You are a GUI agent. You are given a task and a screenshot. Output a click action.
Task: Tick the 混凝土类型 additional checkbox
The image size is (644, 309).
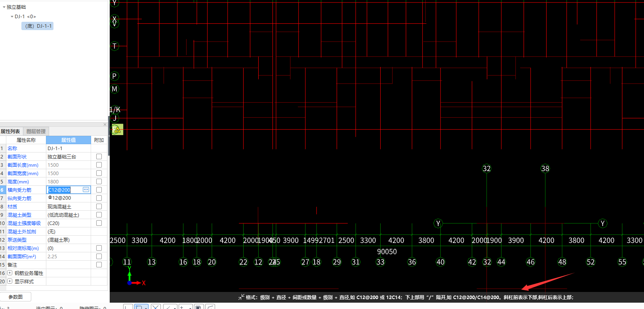pos(99,215)
